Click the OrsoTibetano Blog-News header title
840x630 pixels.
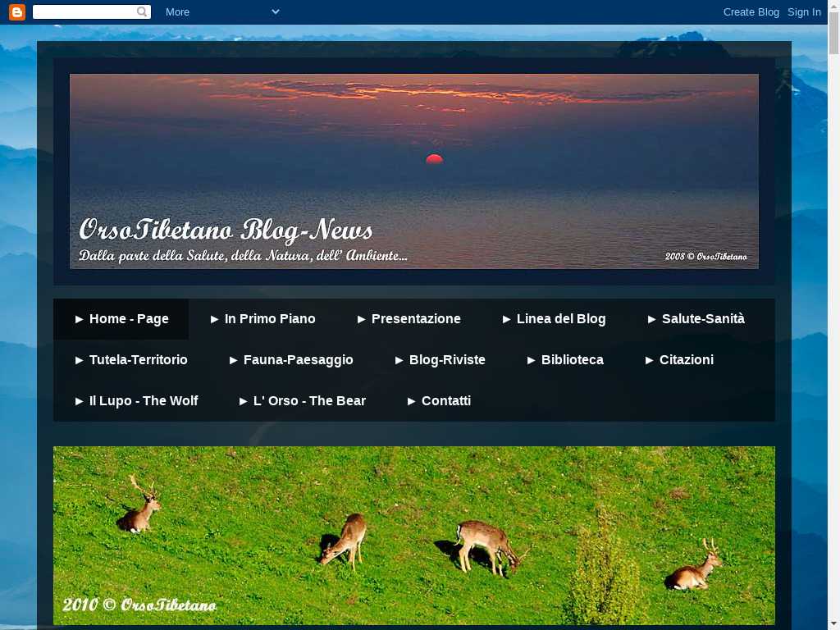(x=226, y=230)
